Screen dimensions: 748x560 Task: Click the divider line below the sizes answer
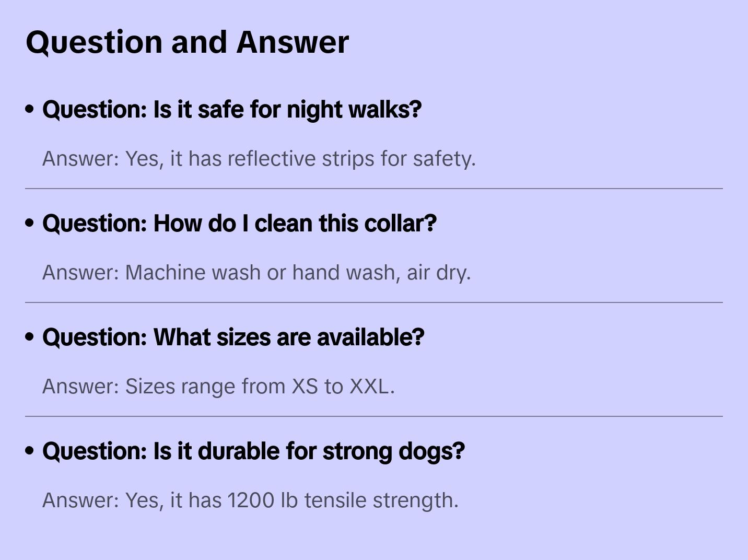pos(374,416)
